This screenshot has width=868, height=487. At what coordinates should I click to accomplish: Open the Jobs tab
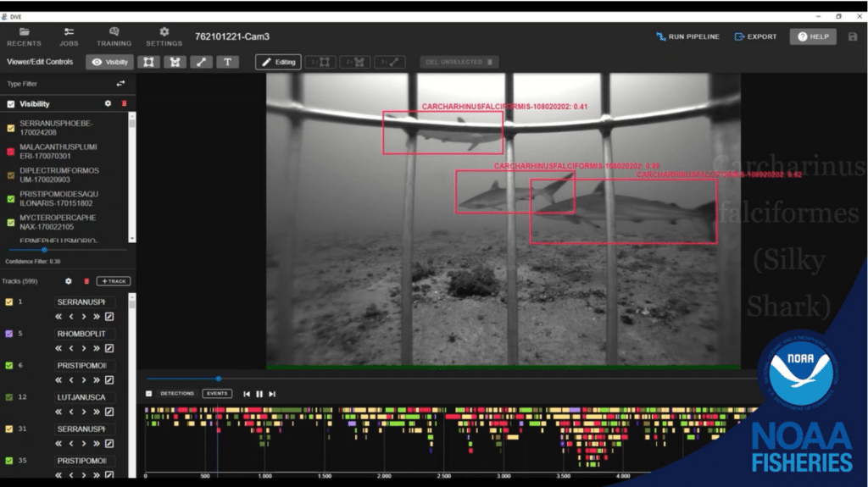click(x=69, y=36)
